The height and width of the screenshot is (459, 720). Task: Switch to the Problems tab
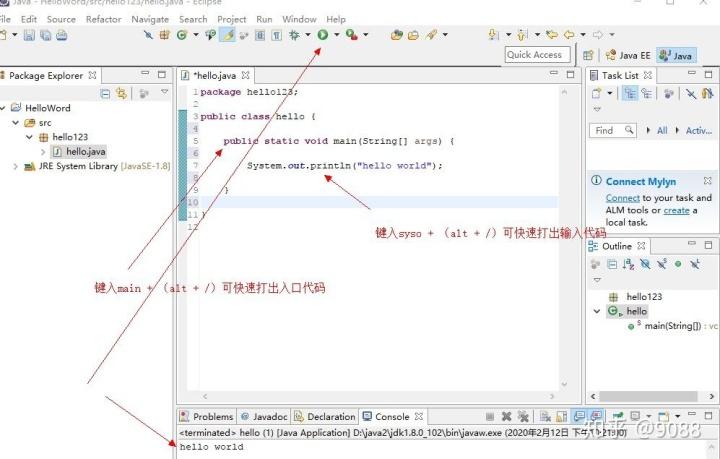click(x=207, y=416)
